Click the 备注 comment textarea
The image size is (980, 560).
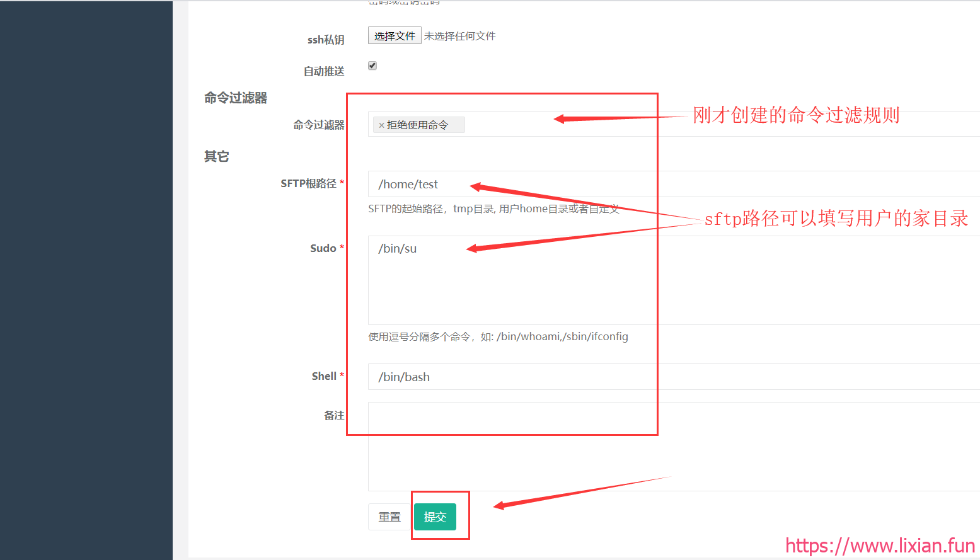click(x=674, y=447)
